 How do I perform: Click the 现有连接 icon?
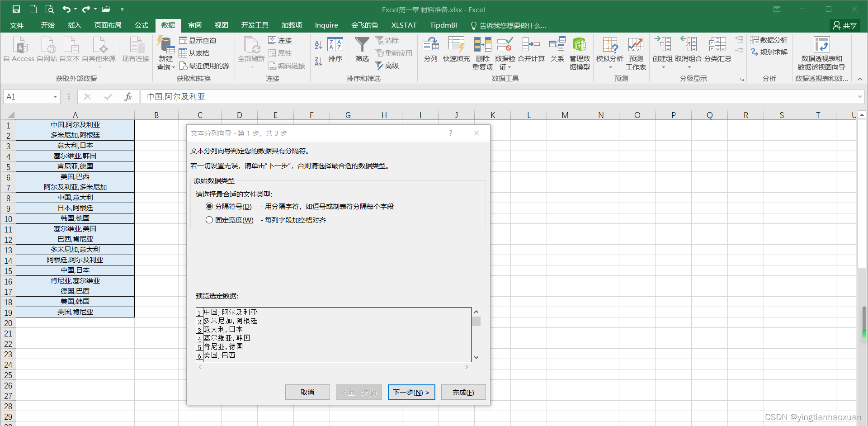point(136,49)
